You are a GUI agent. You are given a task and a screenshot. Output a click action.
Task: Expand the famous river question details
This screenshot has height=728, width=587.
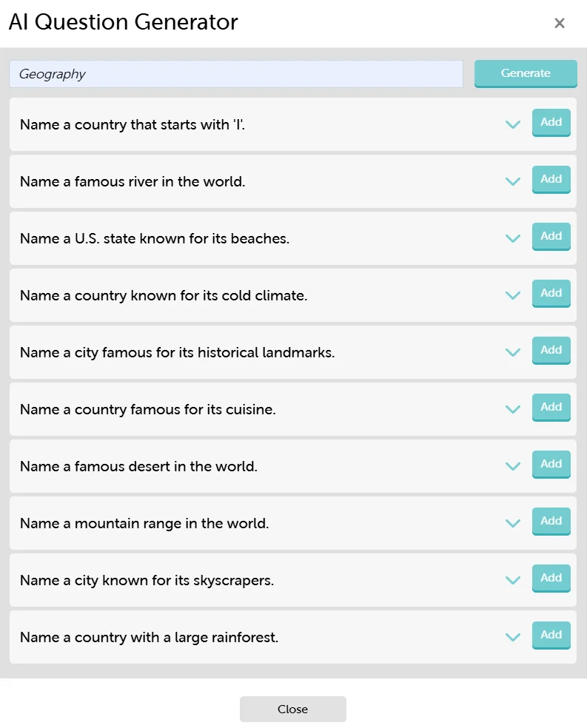pos(512,182)
